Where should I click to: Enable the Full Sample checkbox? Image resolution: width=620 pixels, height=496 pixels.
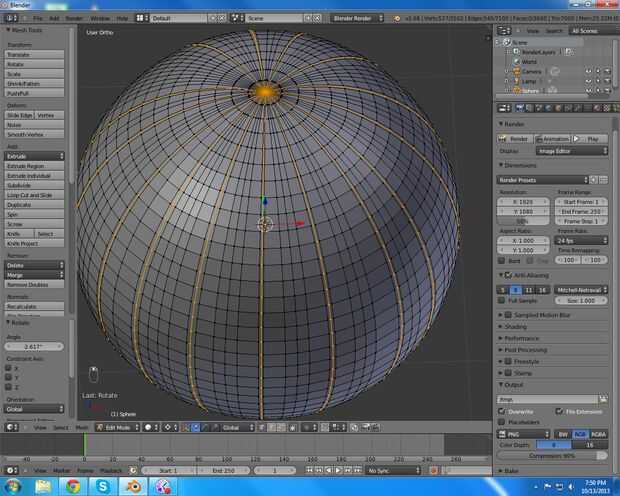pos(503,300)
